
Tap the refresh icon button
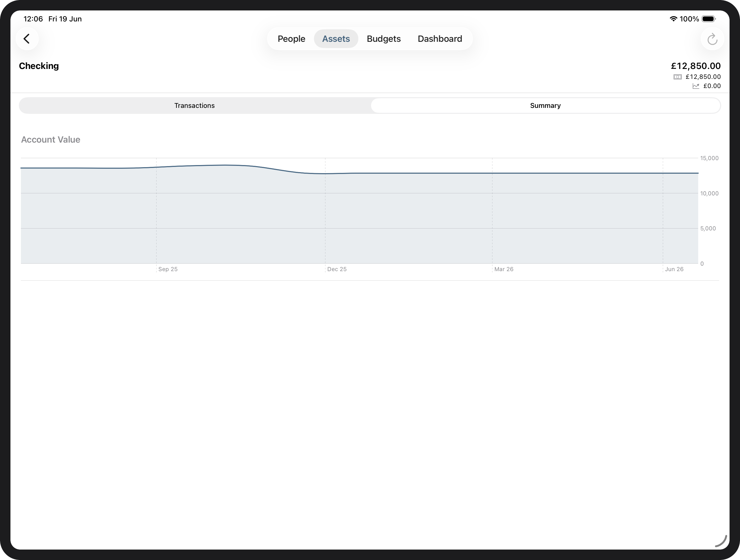click(x=712, y=39)
